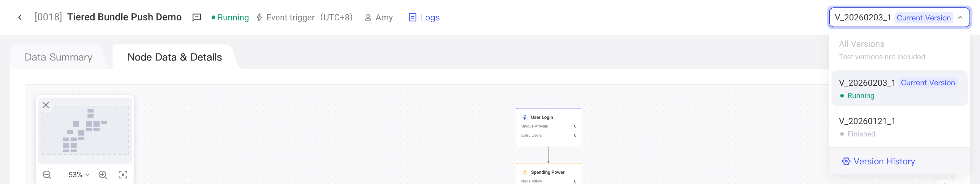Open the comment note icon beside the title
This screenshot has width=980, height=184.
coord(196,18)
